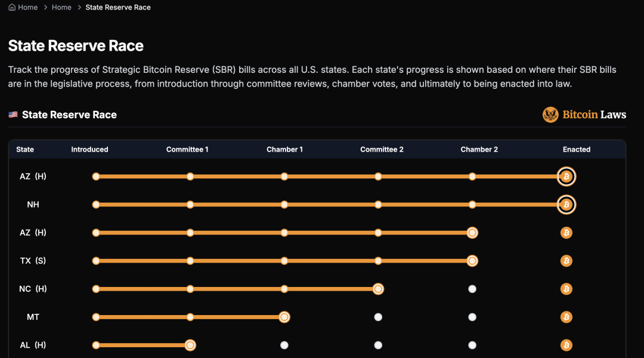Click the home icon in breadcrumb
The height and width of the screenshot is (358, 644).
coord(12,7)
